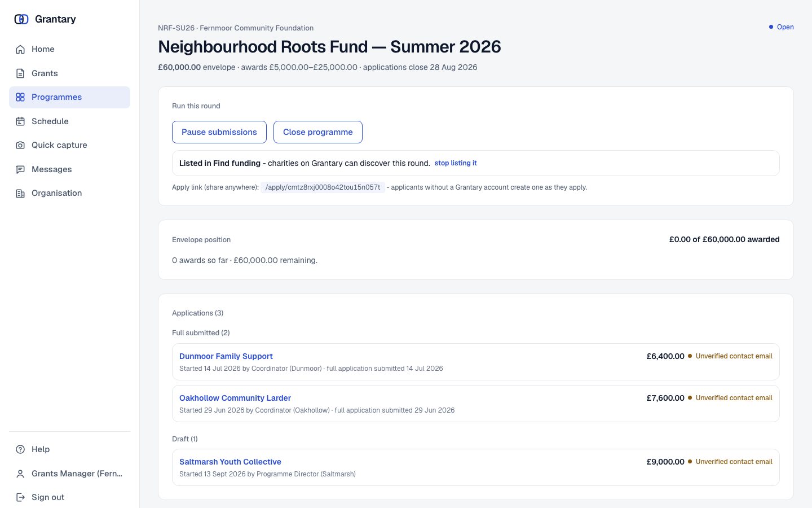Sign out of Grantary
The height and width of the screenshot is (508, 812).
[x=69, y=497]
